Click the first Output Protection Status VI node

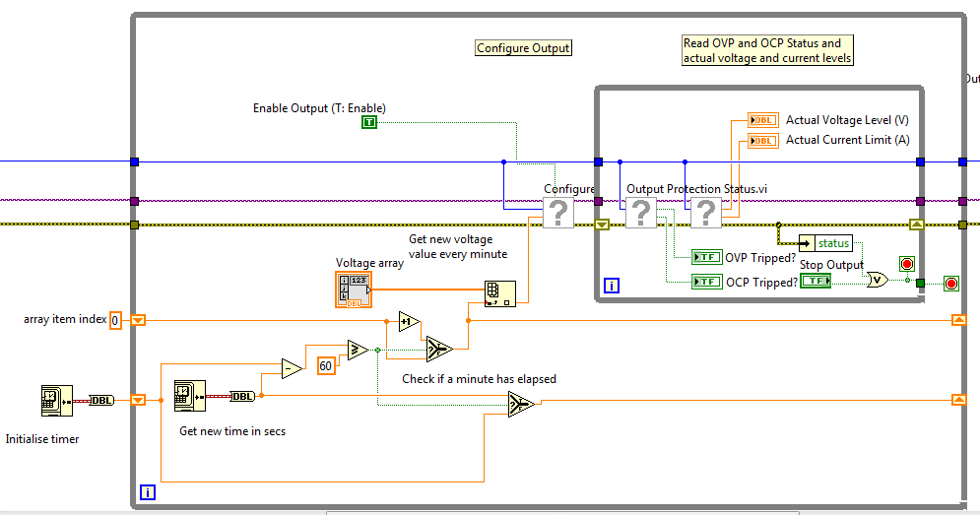641,213
